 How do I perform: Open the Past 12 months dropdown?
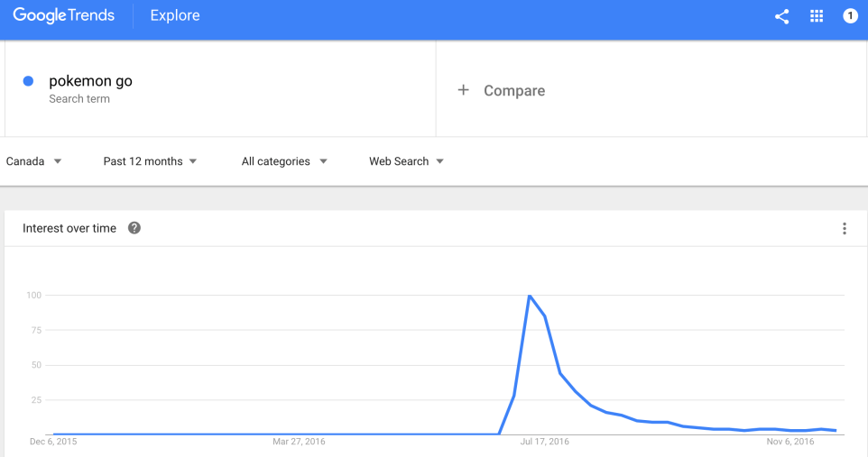click(150, 161)
